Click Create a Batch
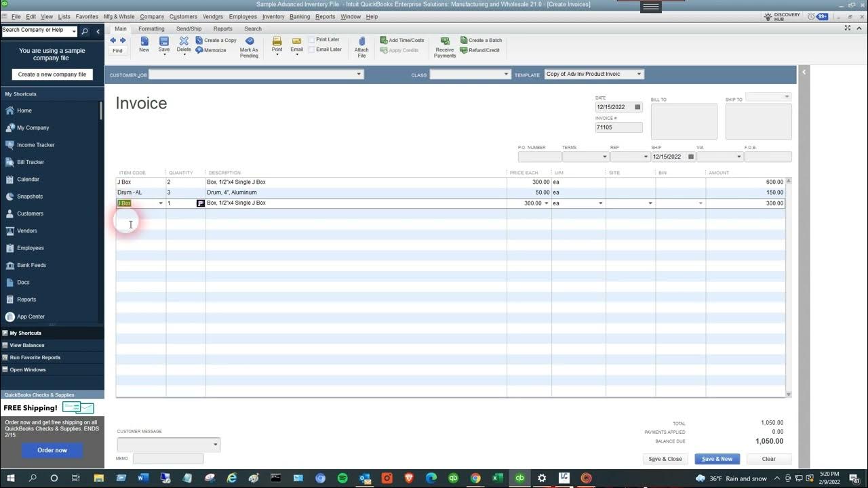Viewport: 868px width, 488px height. (481, 41)
